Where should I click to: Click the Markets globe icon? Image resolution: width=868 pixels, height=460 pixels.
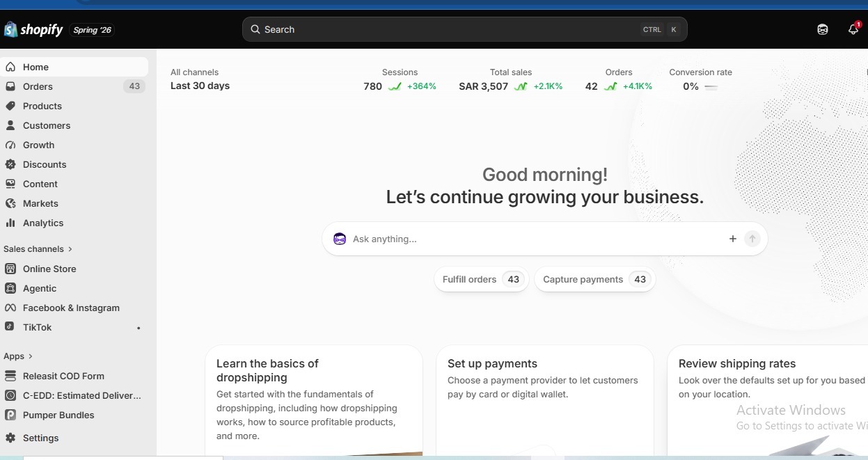click(x=10, y=203)
